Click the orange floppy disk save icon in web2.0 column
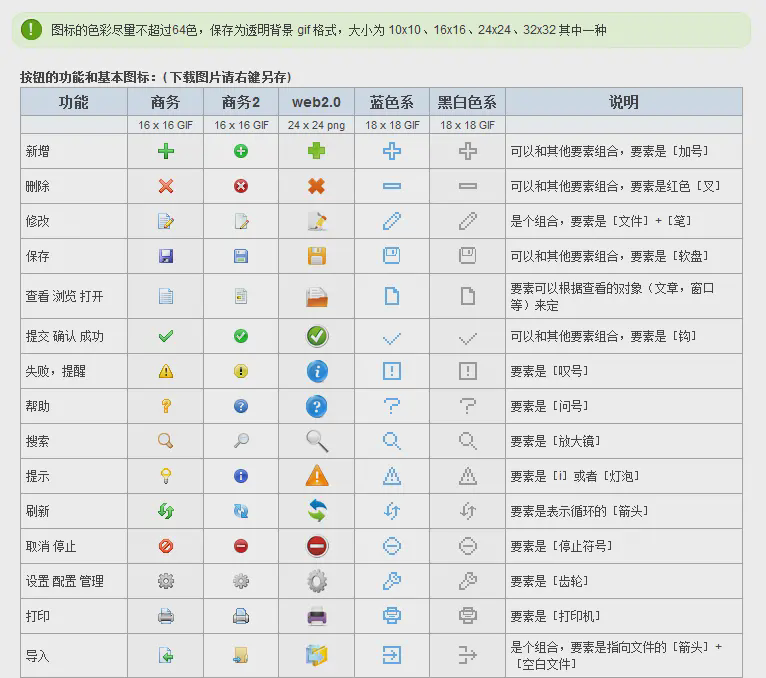The image size is (766, 678). [317, 256]
